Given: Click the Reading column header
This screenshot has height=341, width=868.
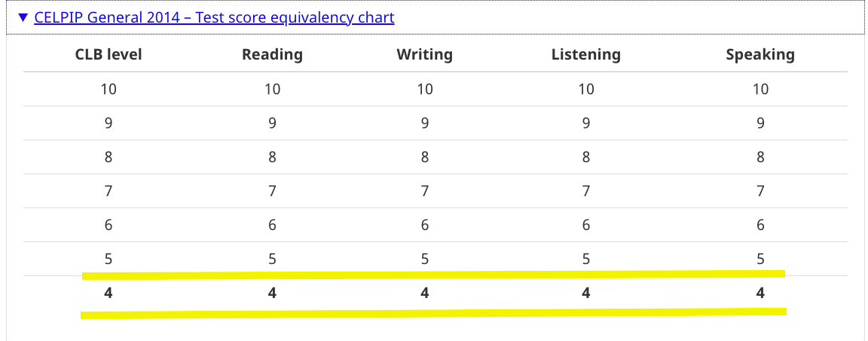Looking at the screenshot, I should (272, 54).
